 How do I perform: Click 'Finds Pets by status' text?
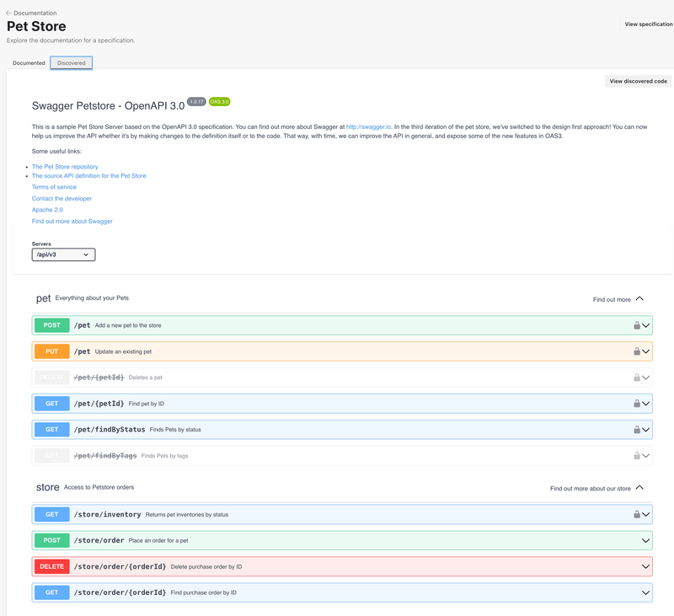(175, 430)
